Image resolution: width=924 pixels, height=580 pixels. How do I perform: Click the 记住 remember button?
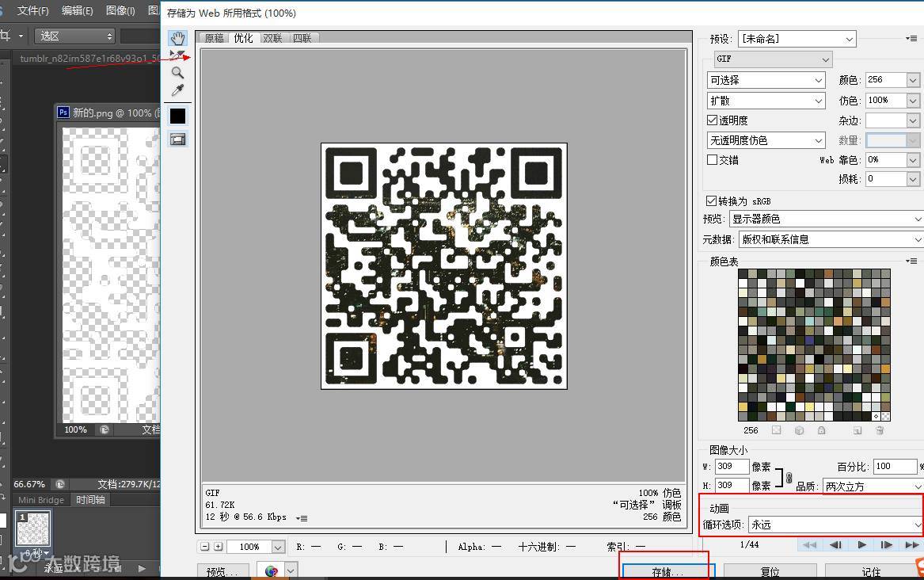click(x=872, y=572)
